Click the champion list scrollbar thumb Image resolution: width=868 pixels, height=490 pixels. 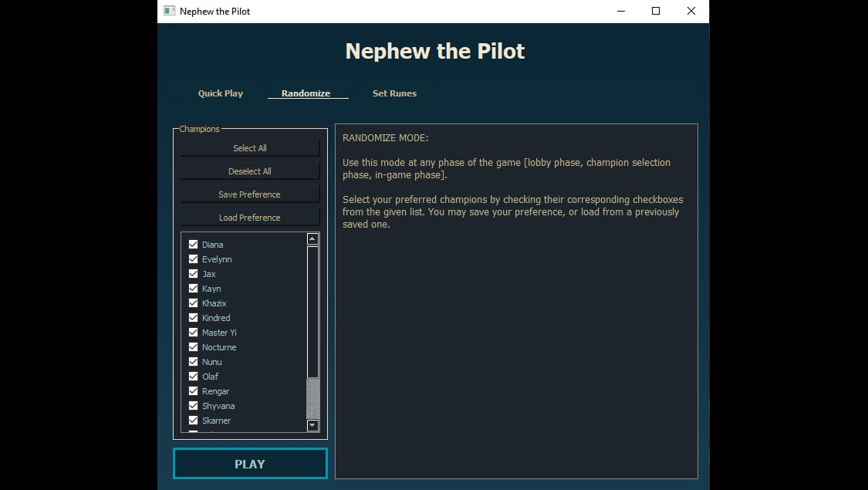click(x=312, y=312)
